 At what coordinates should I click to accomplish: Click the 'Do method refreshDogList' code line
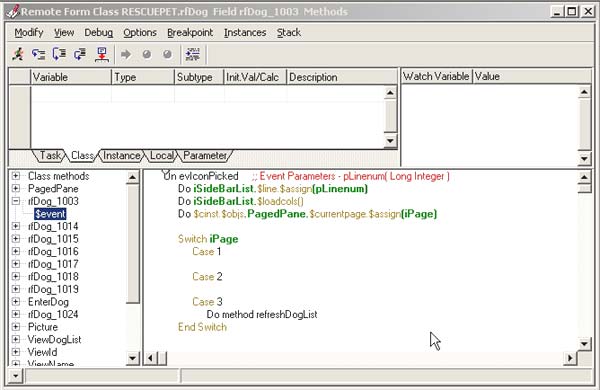[262, 314]
